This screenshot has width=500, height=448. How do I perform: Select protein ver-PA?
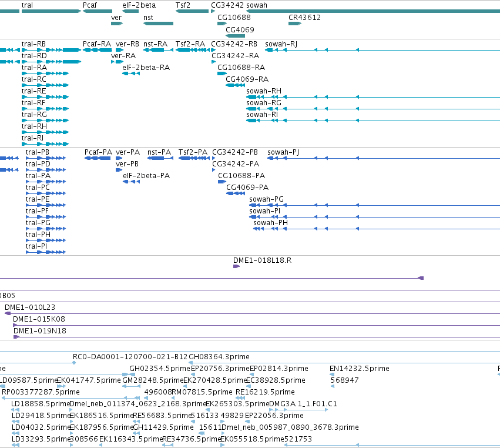127,152
